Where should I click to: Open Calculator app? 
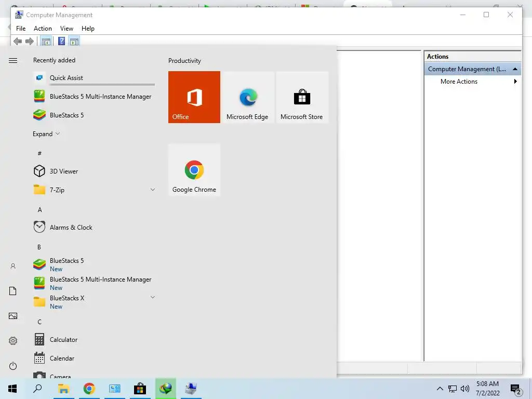coord(94,339)
